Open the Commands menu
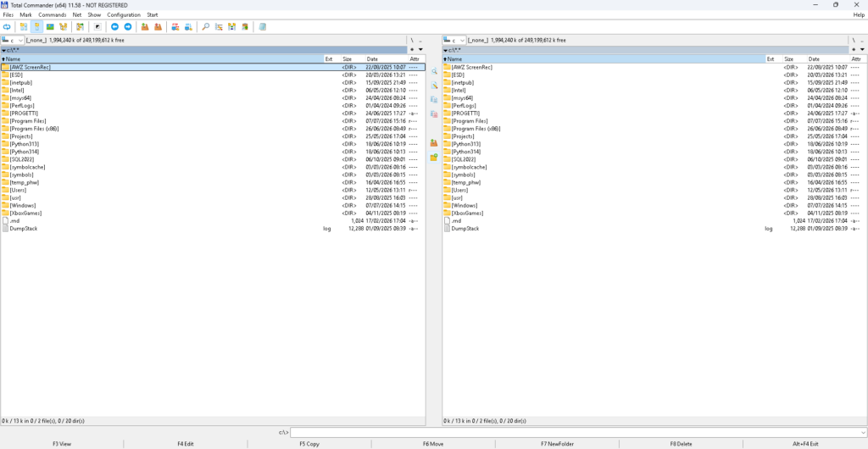The image size is (868, 449). coord(52,15)
